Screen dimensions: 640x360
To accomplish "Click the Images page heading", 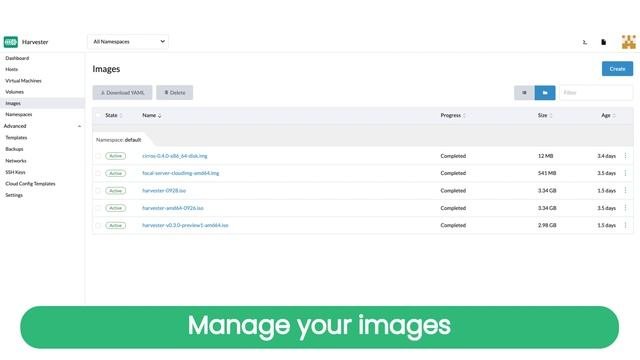I will tap(106, 69).
